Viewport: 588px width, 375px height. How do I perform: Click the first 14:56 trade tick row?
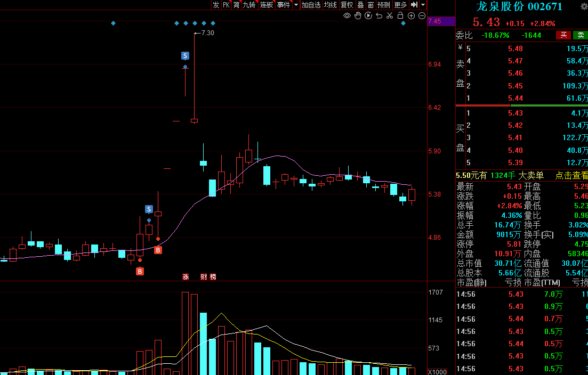click(521, 294)
